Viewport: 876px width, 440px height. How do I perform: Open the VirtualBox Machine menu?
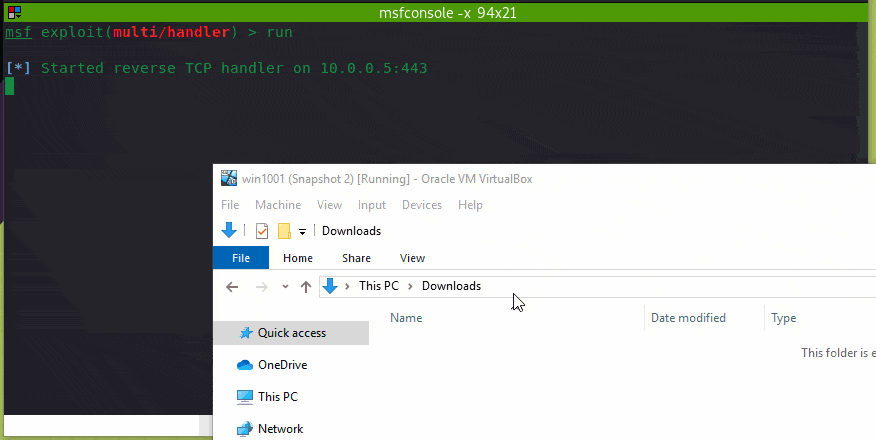coord(278,205)
